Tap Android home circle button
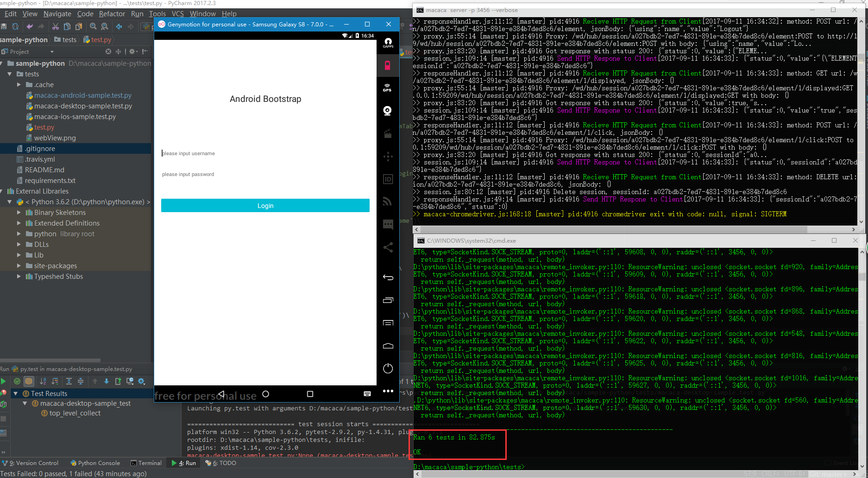 (265, 394)
